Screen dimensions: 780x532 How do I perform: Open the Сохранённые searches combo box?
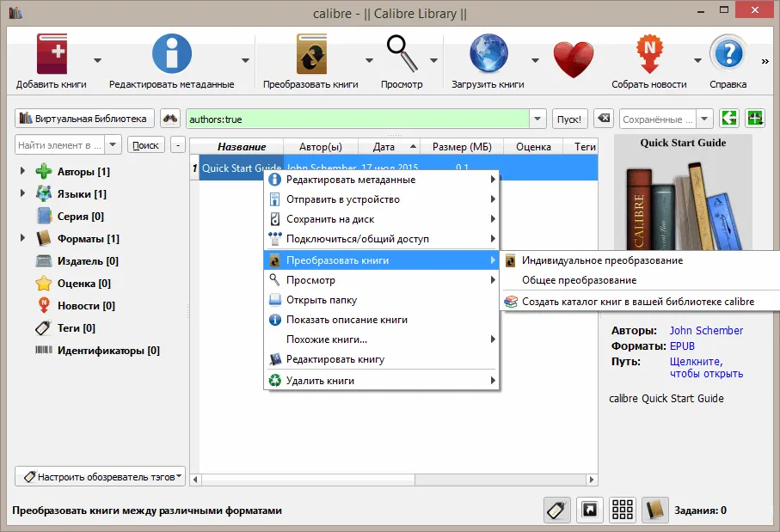666,119
